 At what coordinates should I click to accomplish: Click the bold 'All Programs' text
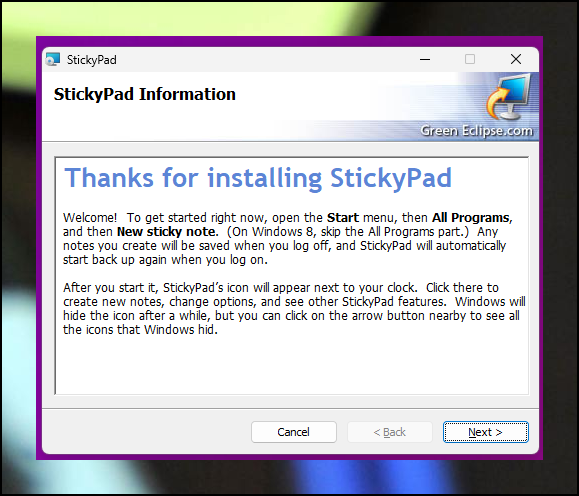(471, 218)
